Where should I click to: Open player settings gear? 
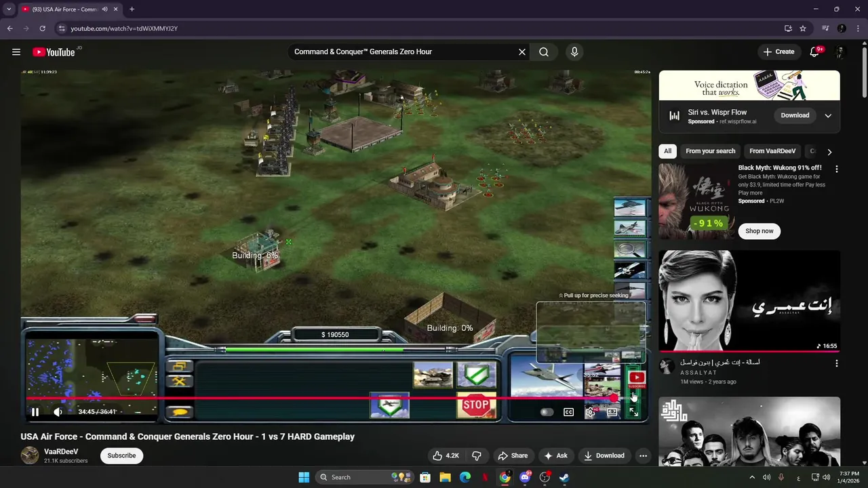click(590, 412)
